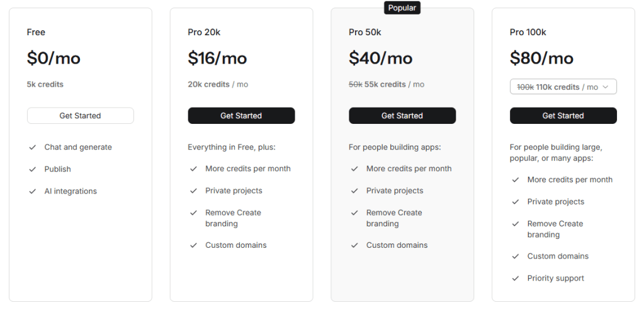Viewport: 644px width, 310px height.
Task: Click Pro 50k Remove Create branding checkmark
Action: click(354, 213)
